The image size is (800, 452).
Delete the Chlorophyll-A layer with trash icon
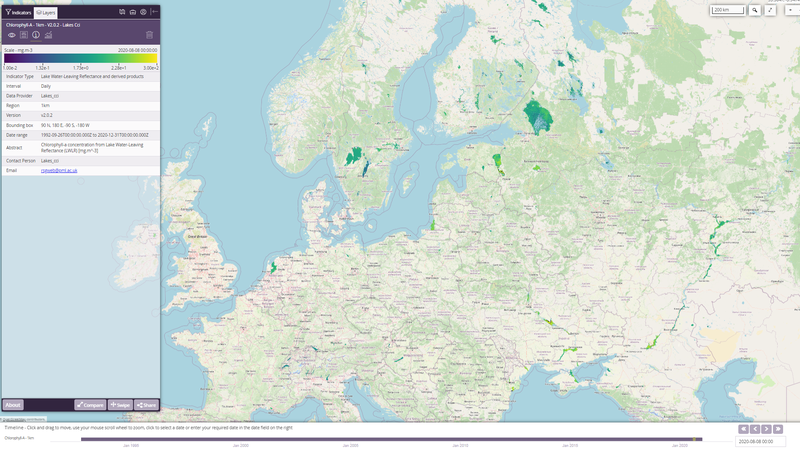[x=149, y=35]
